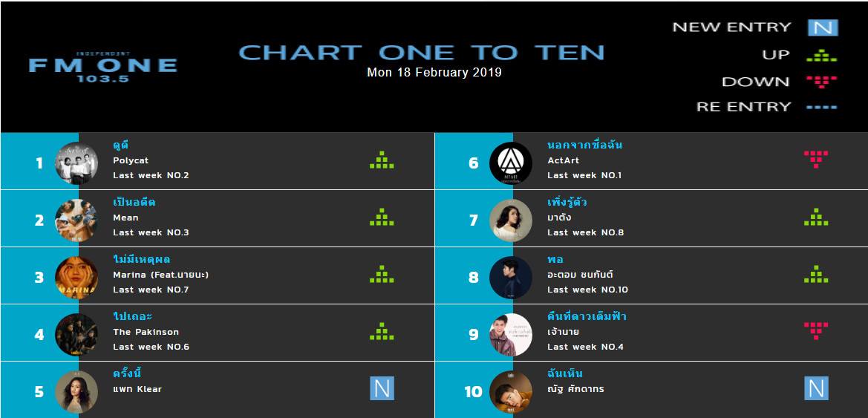The width and height of the screenshot is (868, 418).
Task: Open the Mean album cover thumbnail
Action: (x=76, y=221)
